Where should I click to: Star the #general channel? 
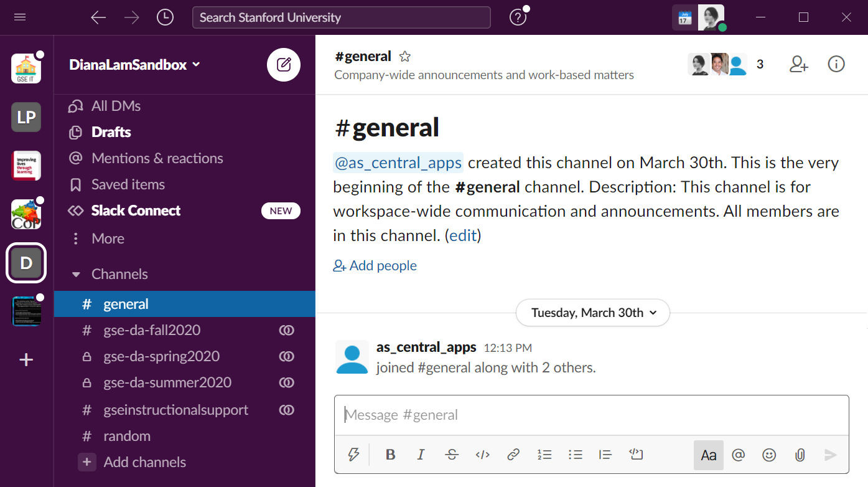[405, 57]
